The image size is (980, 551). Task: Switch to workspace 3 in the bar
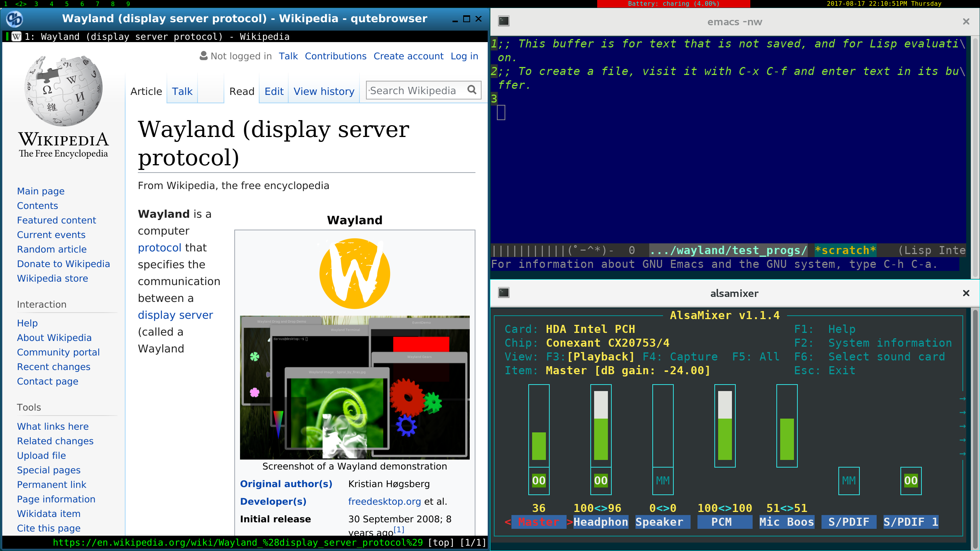click(36, 4)
